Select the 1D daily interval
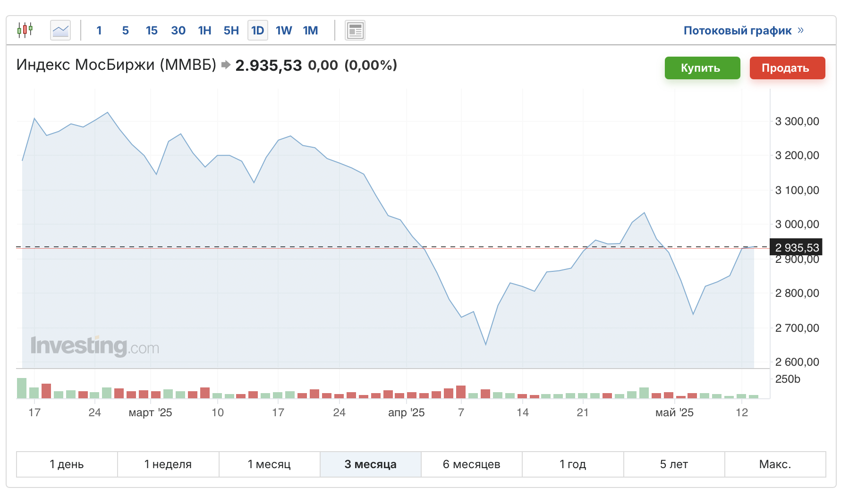The width and height of the screenshot is (849, 504). (x=258, y=31)
